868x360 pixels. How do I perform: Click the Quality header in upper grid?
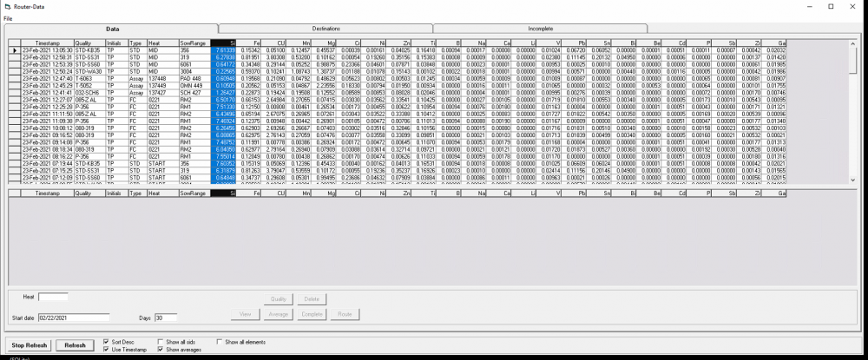tap(89, 43)
